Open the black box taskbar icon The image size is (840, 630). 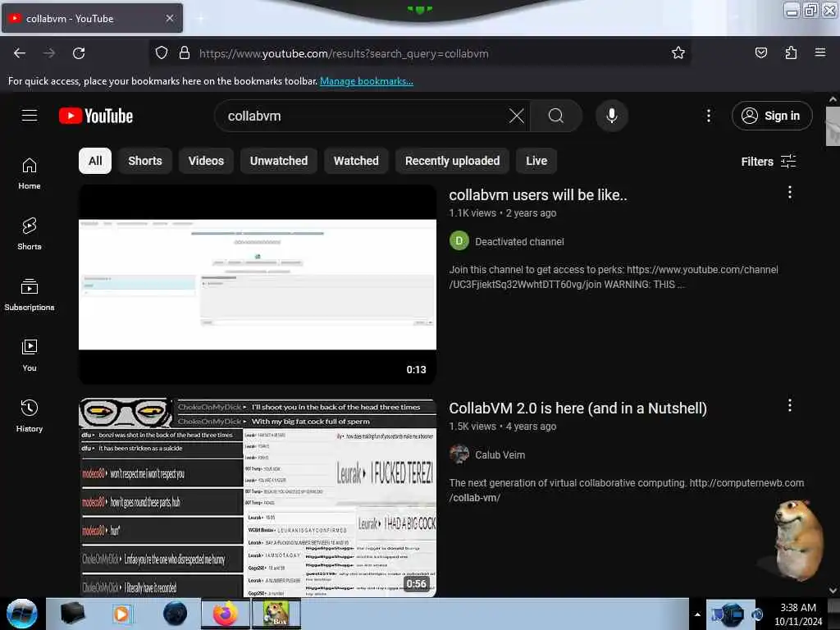(72, 614)
